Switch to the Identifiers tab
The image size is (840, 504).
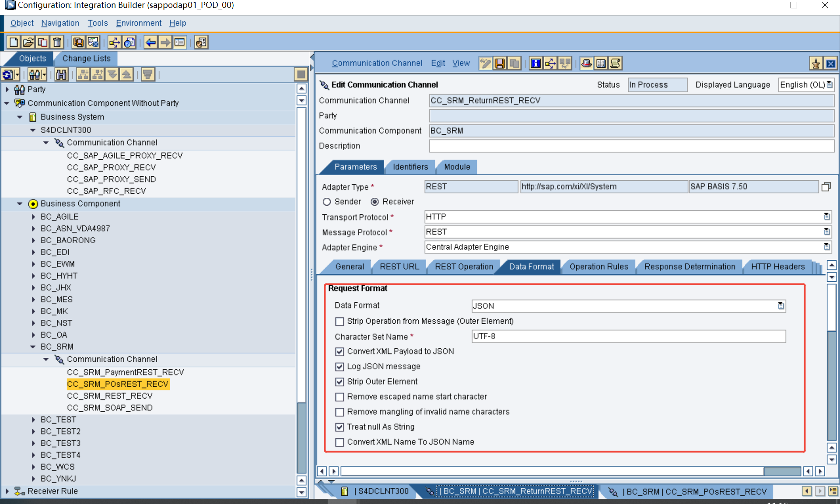410,167
